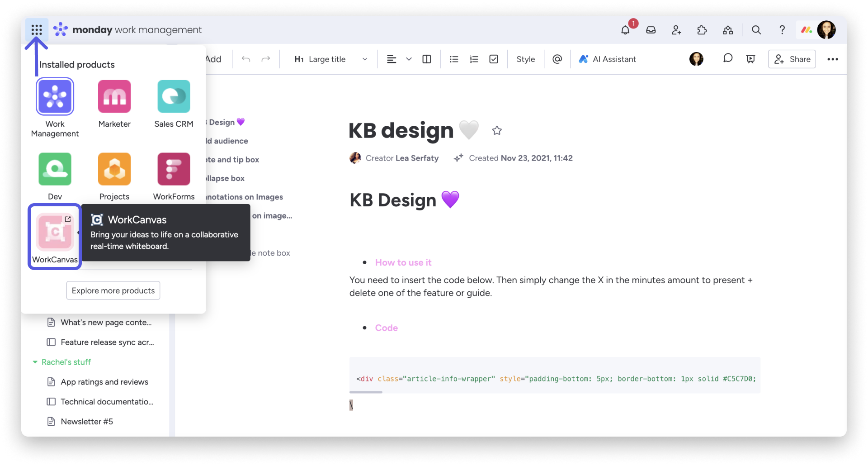This screenshot has width=868, height=466.
Task: Open AI Assistant
Action: click(607, 59)
